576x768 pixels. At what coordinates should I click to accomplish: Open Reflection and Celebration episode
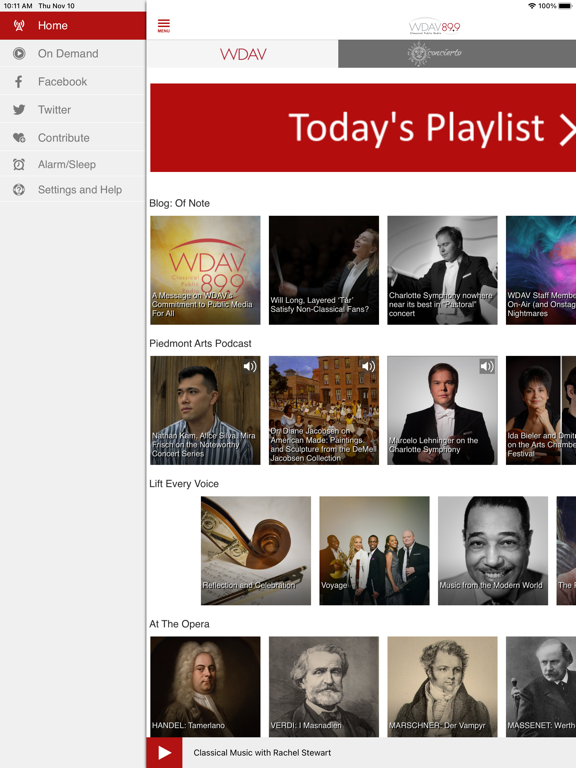[x=256, y=551]
